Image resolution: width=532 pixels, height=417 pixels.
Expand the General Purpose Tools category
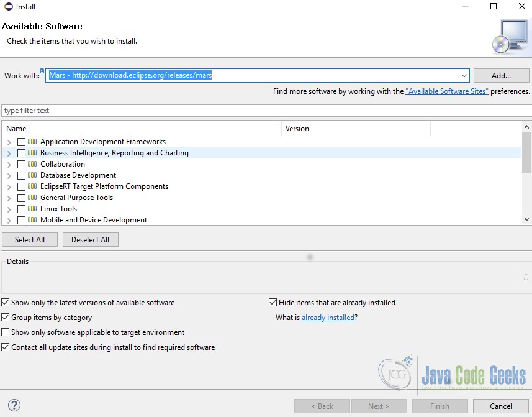pyautogui.click(x=9, y=198)
